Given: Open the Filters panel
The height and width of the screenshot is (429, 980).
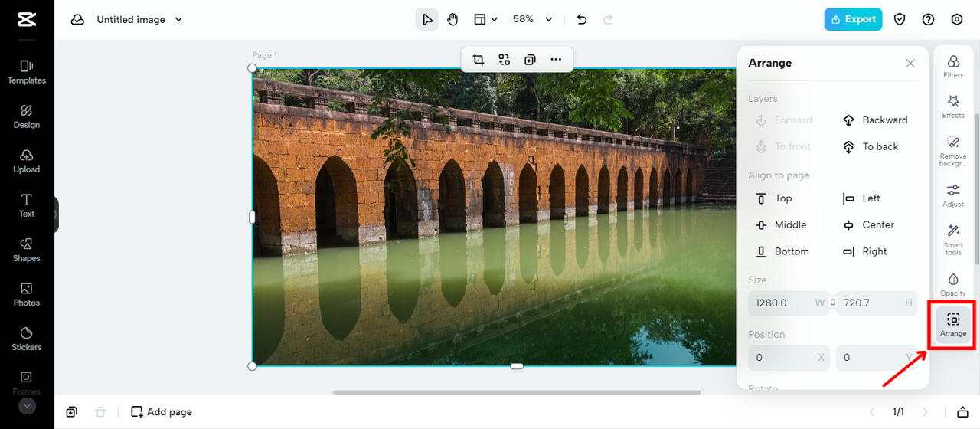Looking at the screenshot, I should [953, 66].
